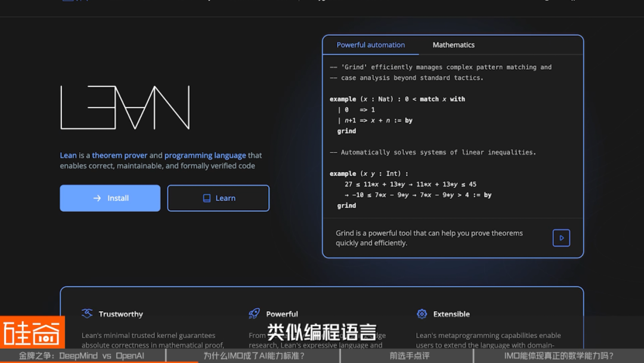Jump to chapter 为什么IMO成了AI能力标准?

(x=253, y=356)
